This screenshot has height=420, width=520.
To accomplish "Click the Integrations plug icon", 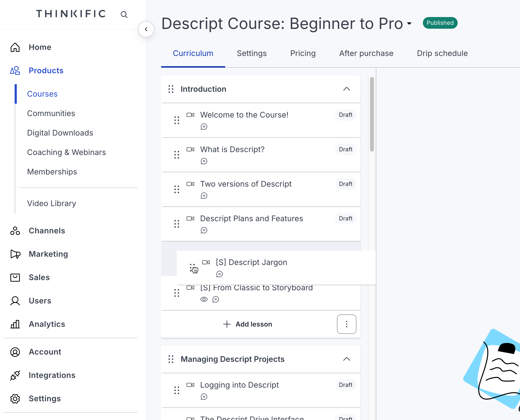I will click(x=15, y=375).
